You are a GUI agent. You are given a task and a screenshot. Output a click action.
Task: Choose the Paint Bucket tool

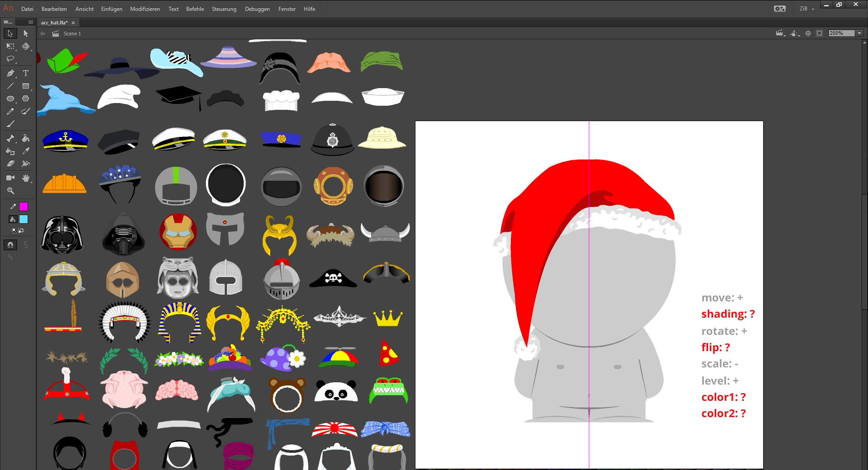(x=26, y=138)
